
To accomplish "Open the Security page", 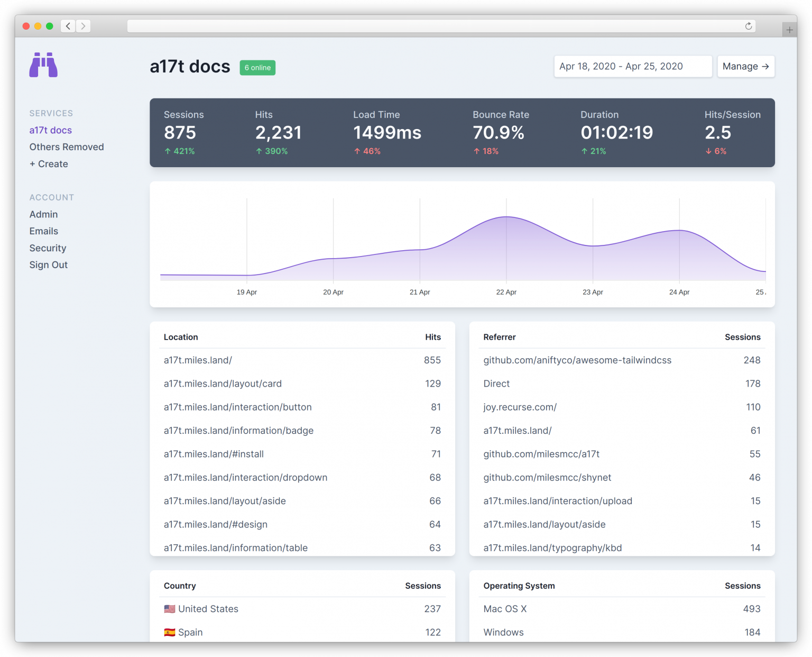I will 48,248.
